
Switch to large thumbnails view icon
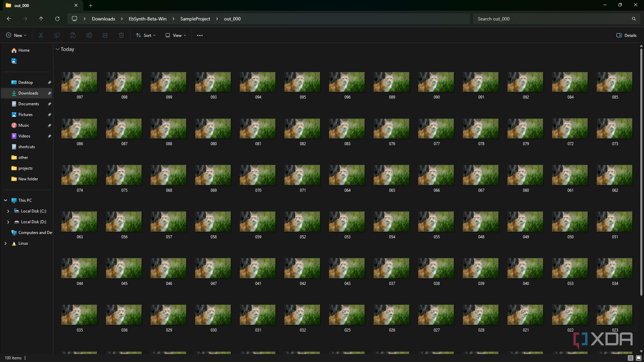[x=639, y=358]
